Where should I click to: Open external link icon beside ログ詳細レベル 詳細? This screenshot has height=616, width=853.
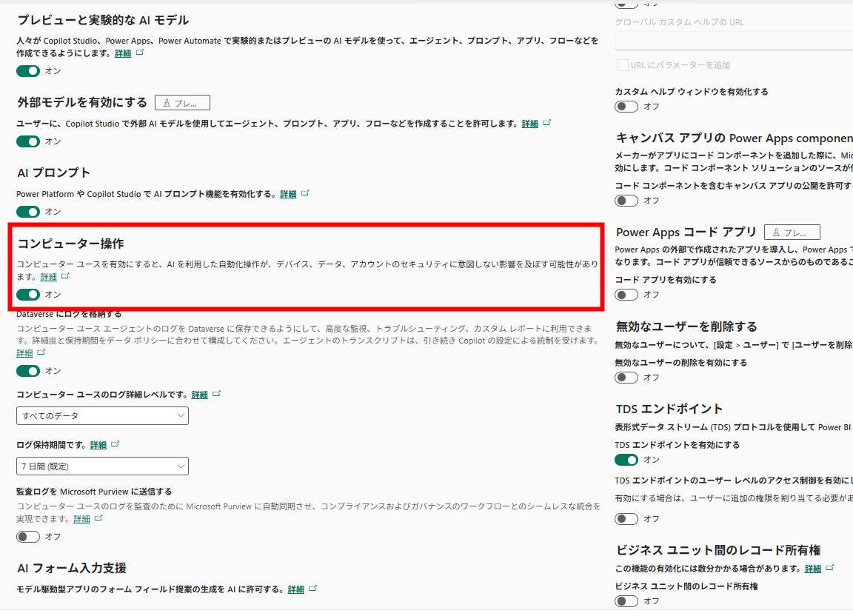coord(216,393)
